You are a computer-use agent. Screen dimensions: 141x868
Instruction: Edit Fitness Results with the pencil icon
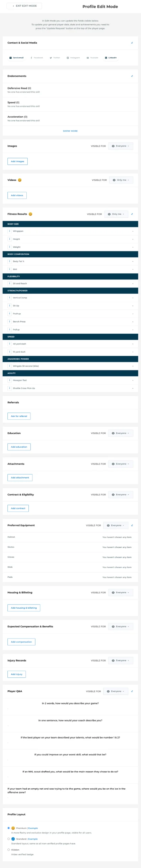coord(132,214)
